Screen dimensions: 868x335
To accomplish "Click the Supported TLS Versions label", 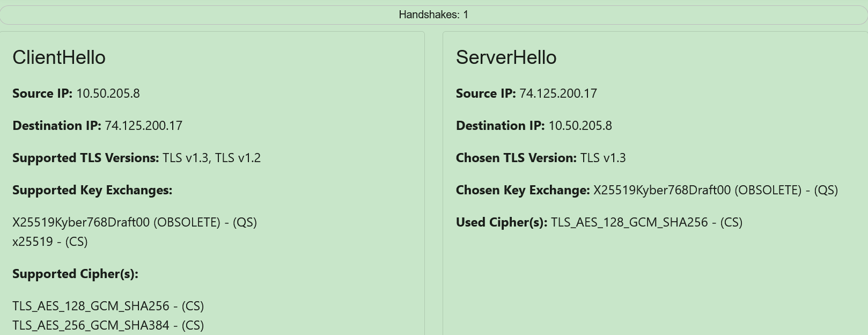I will tap(86, 158).
